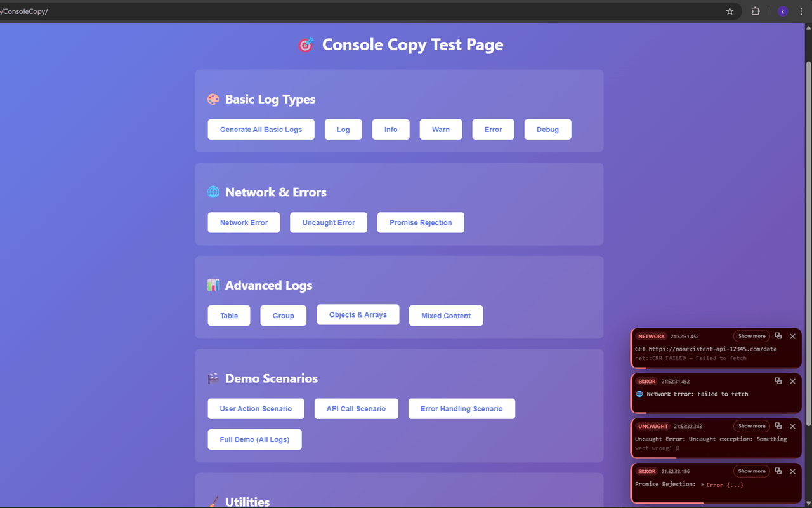Click the palette icon beside Basic Log Types

pyautogui.click(x=213, y=99)
